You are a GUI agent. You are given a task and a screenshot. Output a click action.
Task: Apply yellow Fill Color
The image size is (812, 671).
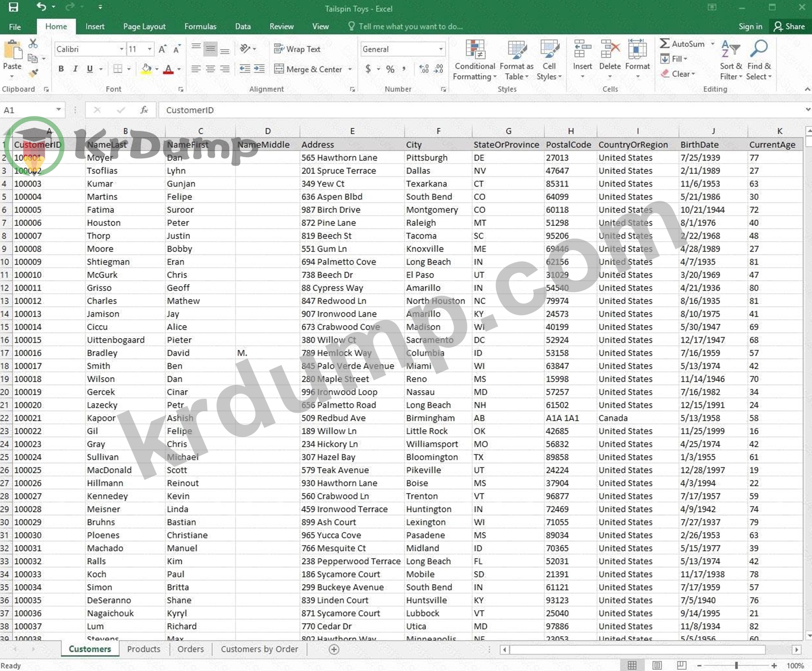click(x=146, y=69)
